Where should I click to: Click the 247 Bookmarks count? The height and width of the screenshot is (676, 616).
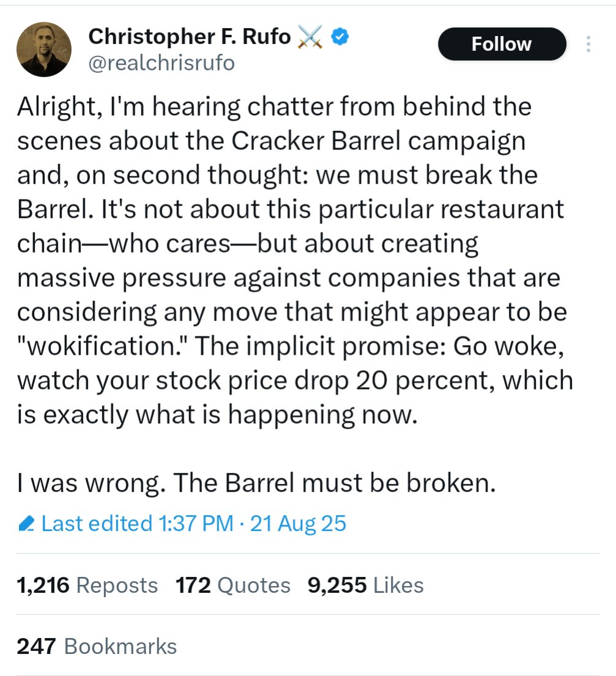coord(97,646)
